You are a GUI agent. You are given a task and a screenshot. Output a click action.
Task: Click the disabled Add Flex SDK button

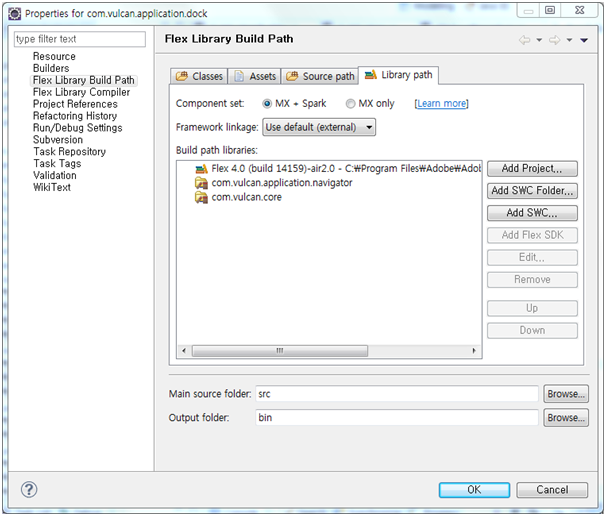pos(532,235)
